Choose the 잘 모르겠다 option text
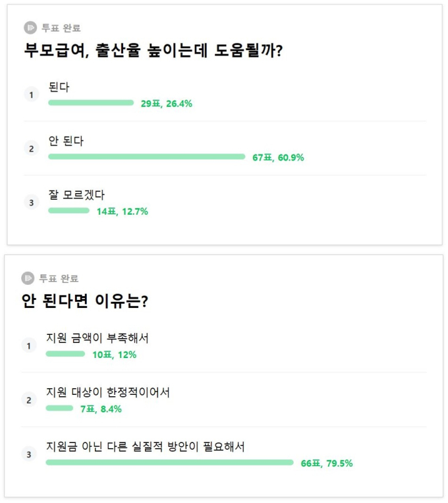The width and height of the screenshot is (448, 503). [76, 194]
